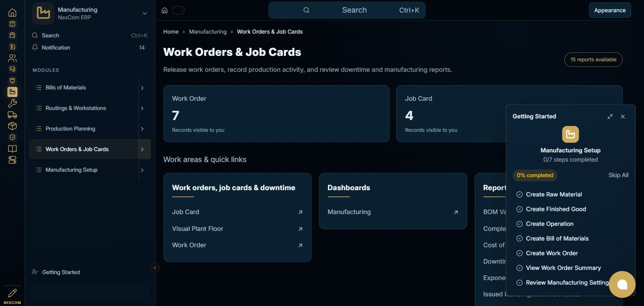Select the highlighted factory icon in the rail

(x=12, y=92)
